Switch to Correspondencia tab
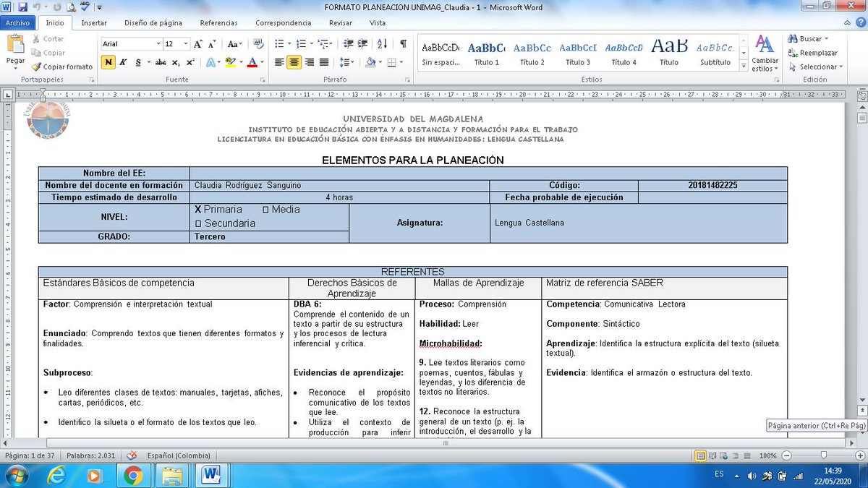Viewport: 868px width, 488px height. (x=284, y=22)
